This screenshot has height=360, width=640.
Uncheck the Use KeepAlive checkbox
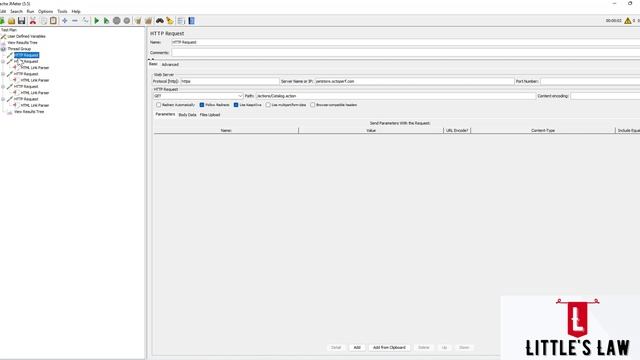[x=236, y=105]
